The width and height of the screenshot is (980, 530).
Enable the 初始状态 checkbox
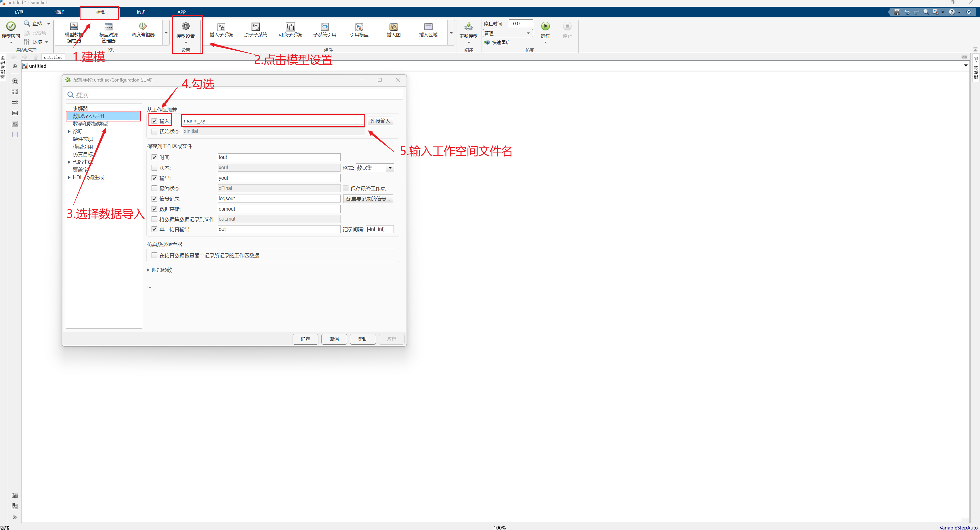pyautogui.click(x=154, y=132)
